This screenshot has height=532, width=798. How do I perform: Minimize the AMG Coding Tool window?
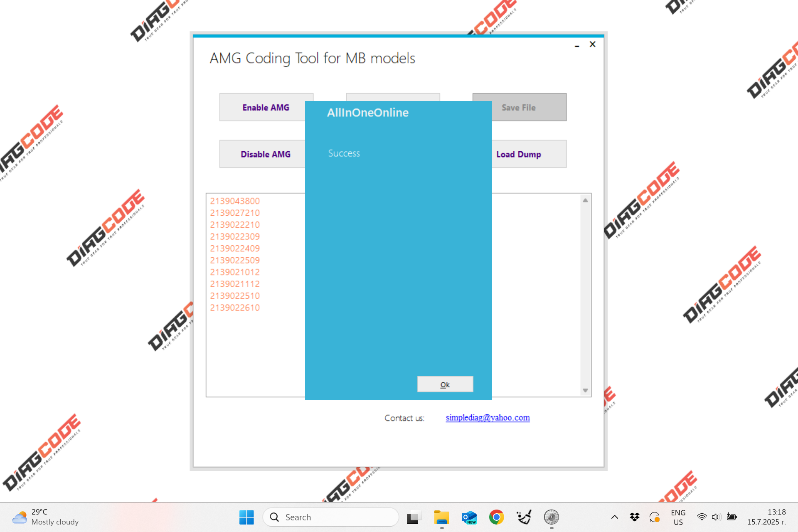[577, 44]
